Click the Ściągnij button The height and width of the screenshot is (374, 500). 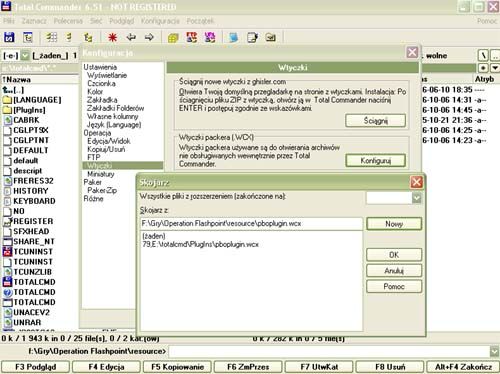pos(376,121)
